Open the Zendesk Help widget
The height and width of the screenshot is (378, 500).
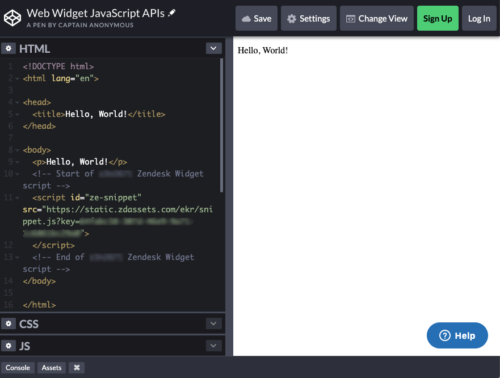pos(457,335)
